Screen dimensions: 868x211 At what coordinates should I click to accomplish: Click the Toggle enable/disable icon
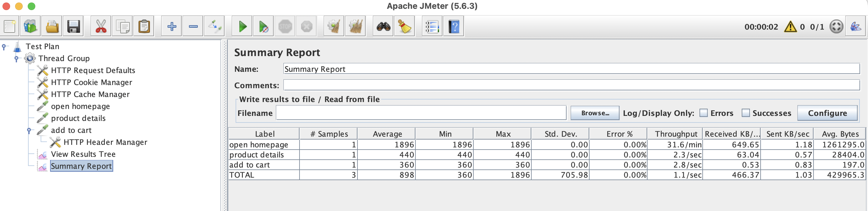(x=214, y=26)
